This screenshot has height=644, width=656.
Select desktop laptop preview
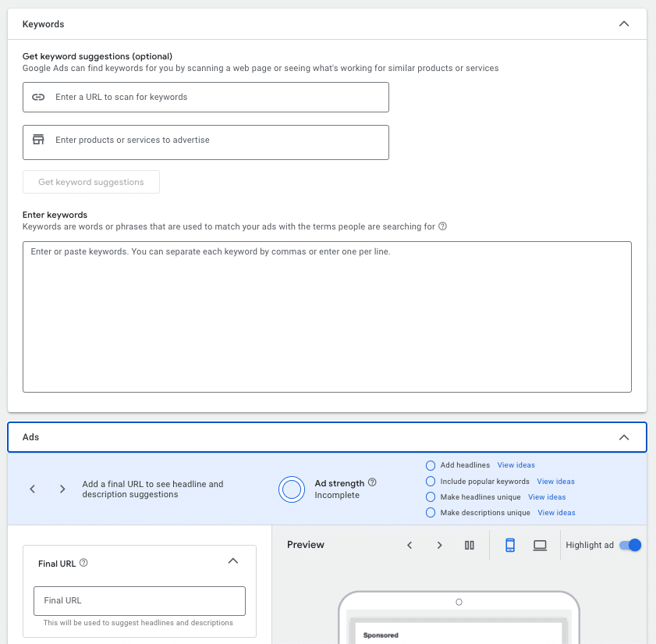(x=540, y=545)
